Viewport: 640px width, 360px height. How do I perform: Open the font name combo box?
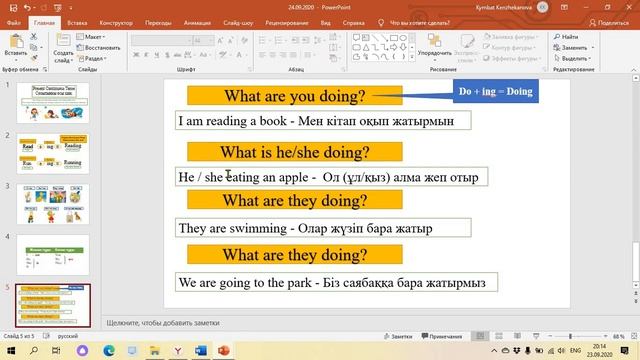(x=162, y=40)
